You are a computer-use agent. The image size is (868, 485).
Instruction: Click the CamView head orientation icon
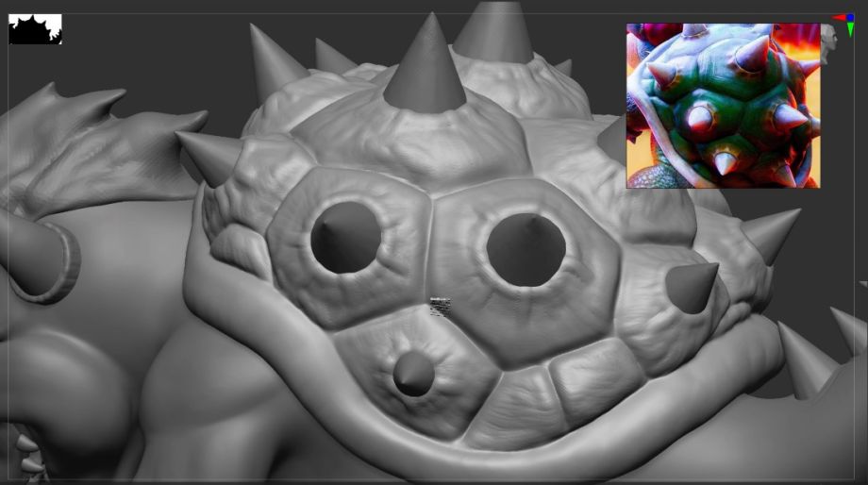[x=828, y=43]
